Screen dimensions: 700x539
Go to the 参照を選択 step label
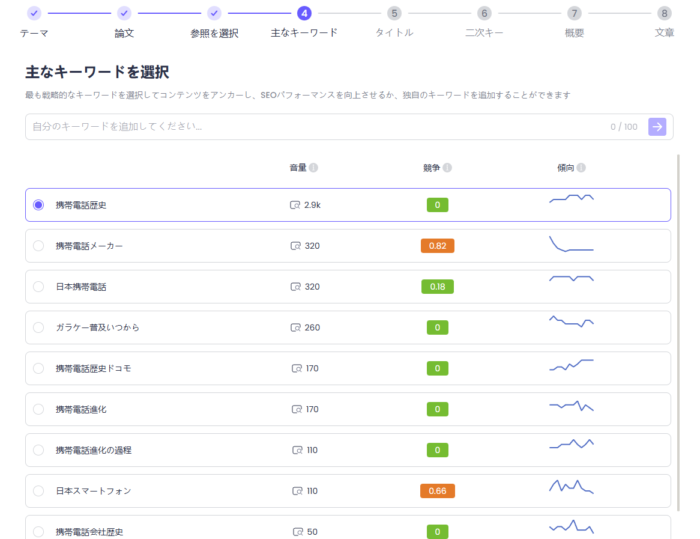tap(214, 33)
